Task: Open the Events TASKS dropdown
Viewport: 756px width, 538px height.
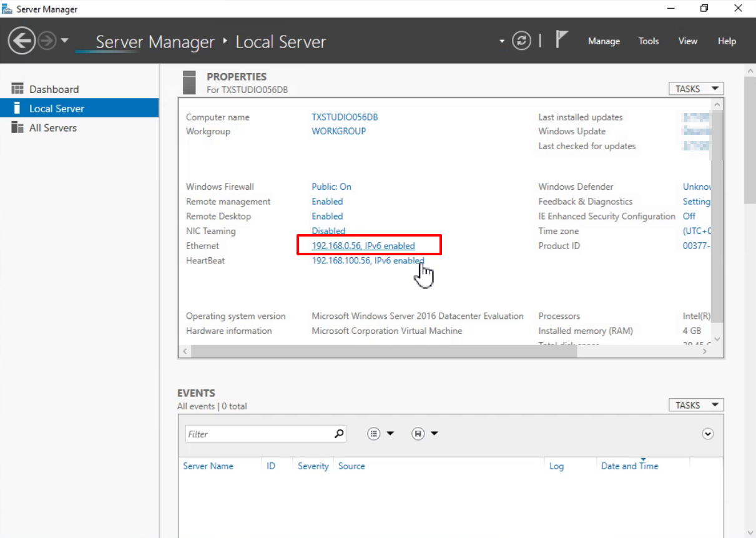Action: tap(696, 405)
